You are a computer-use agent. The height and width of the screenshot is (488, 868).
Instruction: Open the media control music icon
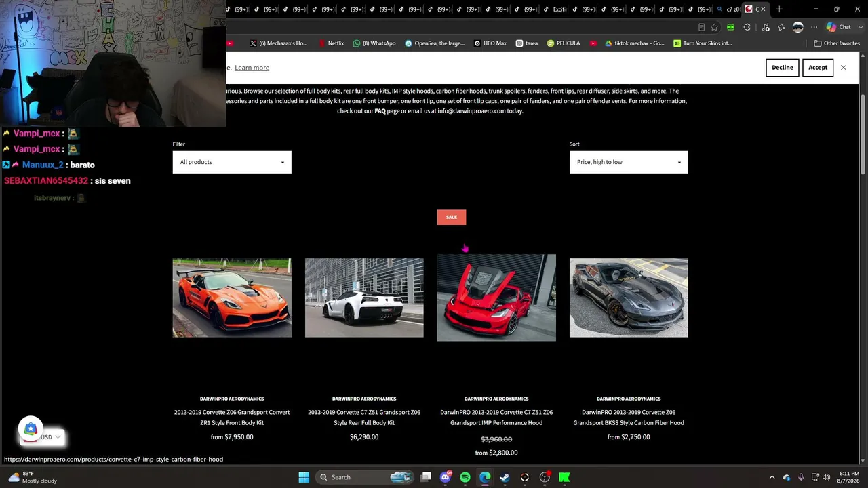coord(766,27)
